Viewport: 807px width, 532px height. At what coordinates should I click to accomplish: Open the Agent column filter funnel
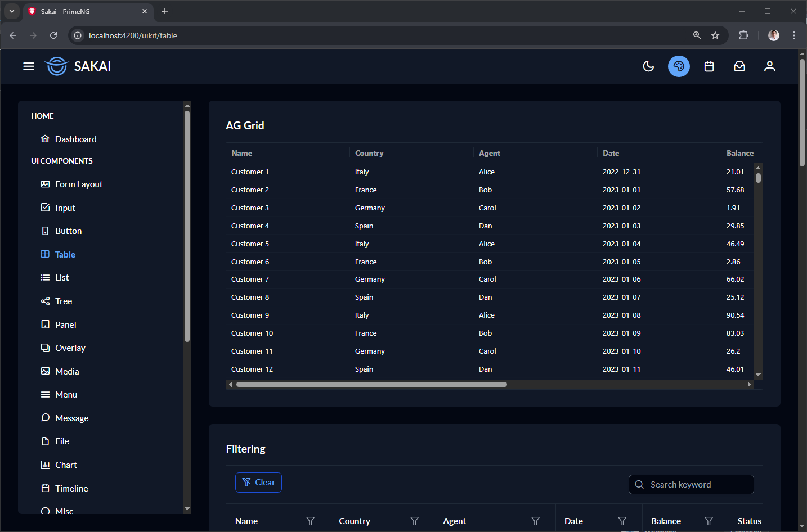(x=535, y=521)
